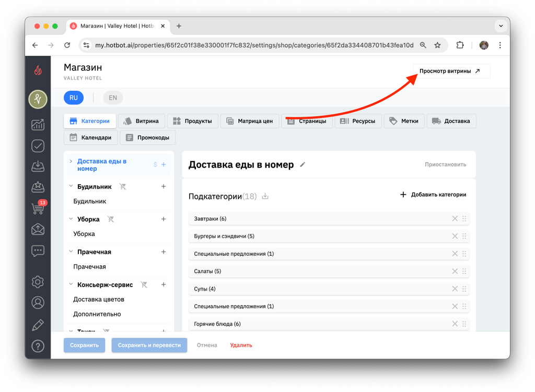Remove the Супы (4) subcategory with X
The width and height of the screenshot is (535, 392).
coord(455,289)
